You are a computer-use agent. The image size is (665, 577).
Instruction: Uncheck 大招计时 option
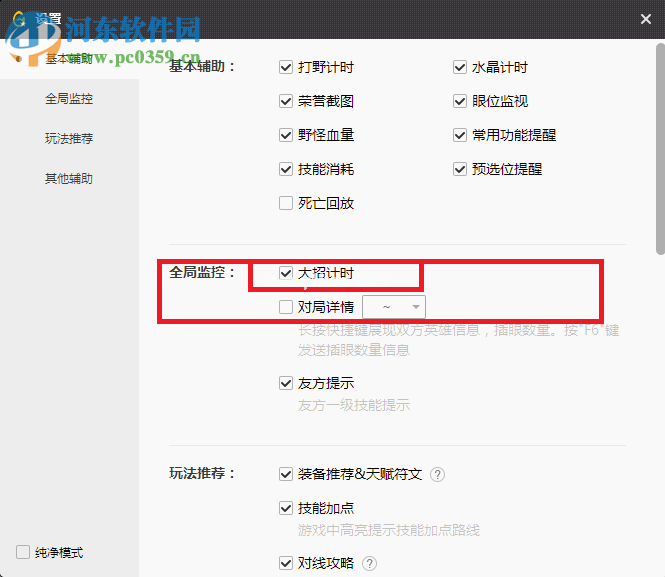point(286,273)
